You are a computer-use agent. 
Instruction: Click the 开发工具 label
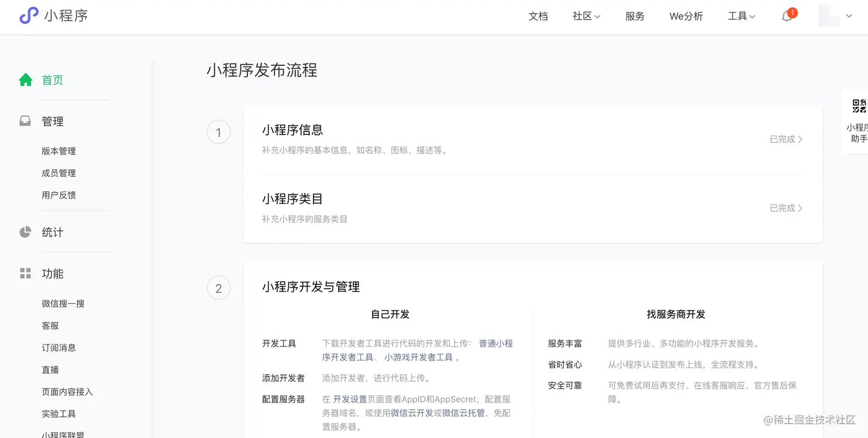point(279,343)
